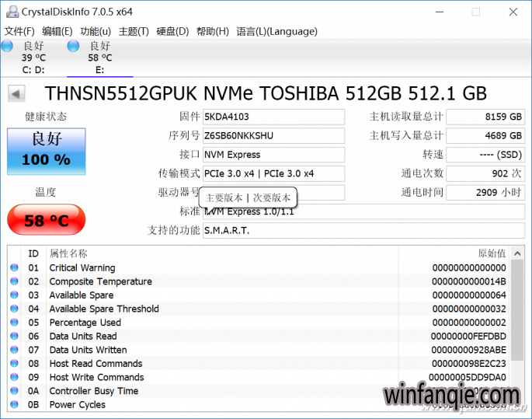Click the ID column header

[x=33, y=253]
